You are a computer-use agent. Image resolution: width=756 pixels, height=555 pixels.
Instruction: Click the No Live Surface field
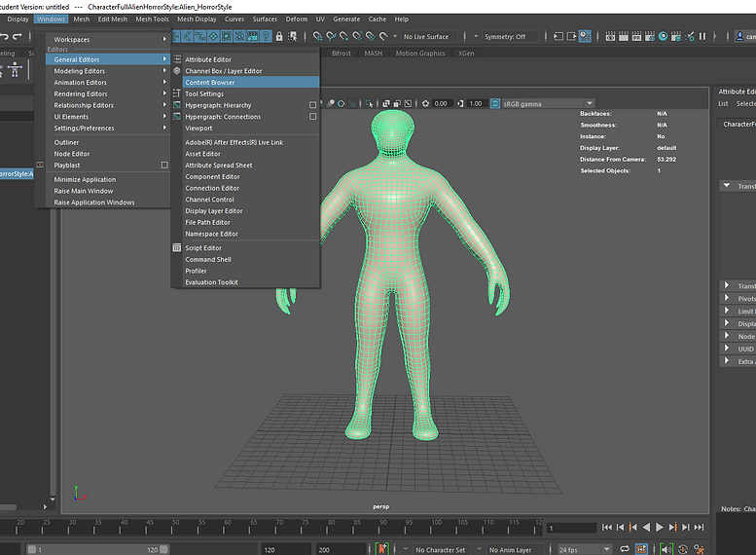(x=427, y=37)
